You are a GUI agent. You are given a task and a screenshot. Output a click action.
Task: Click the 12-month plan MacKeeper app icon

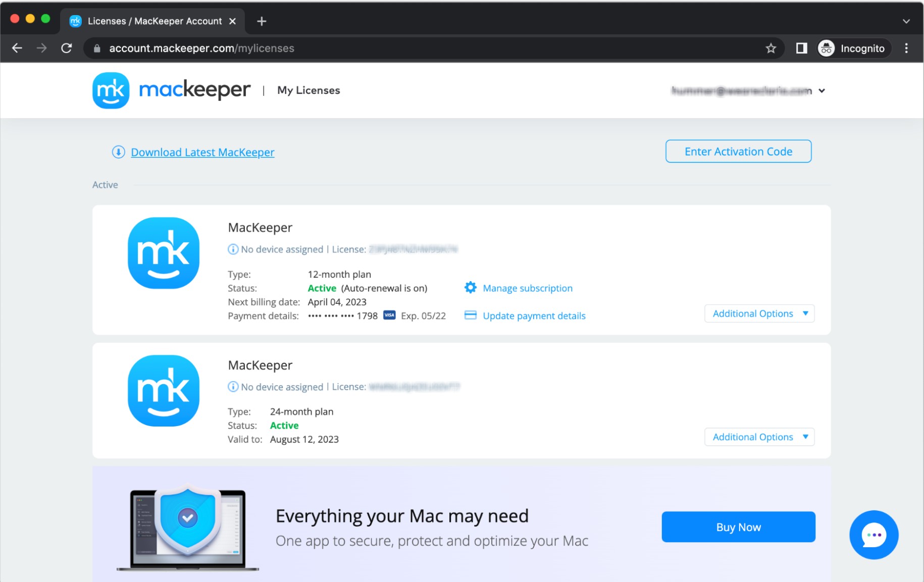(164, 253)
